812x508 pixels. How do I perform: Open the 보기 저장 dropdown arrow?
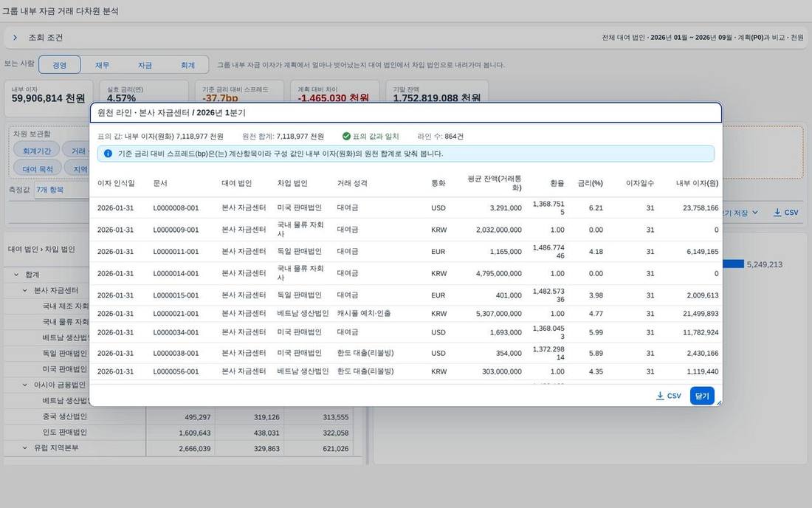755,213
